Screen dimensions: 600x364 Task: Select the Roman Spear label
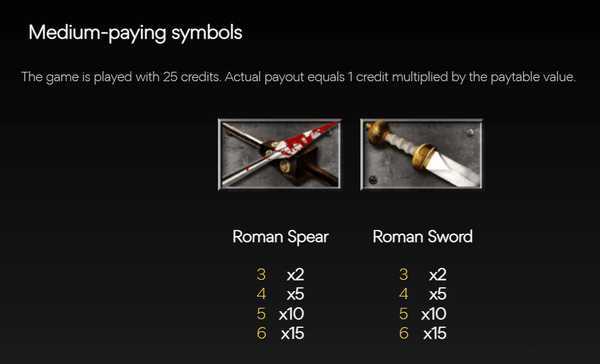[x=280, y=237]
